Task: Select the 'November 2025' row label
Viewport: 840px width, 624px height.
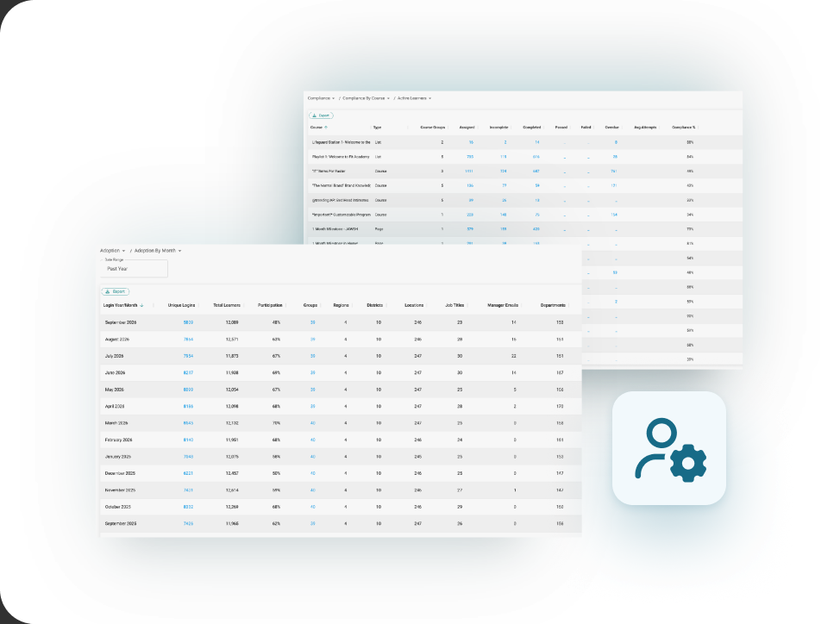Action: click(x=120, y=490)
